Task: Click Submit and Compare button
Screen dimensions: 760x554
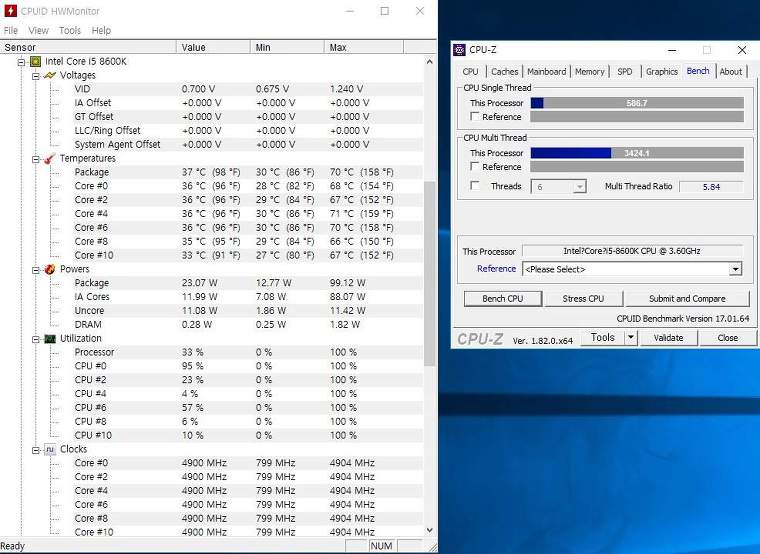Action: tap(687, 299)
